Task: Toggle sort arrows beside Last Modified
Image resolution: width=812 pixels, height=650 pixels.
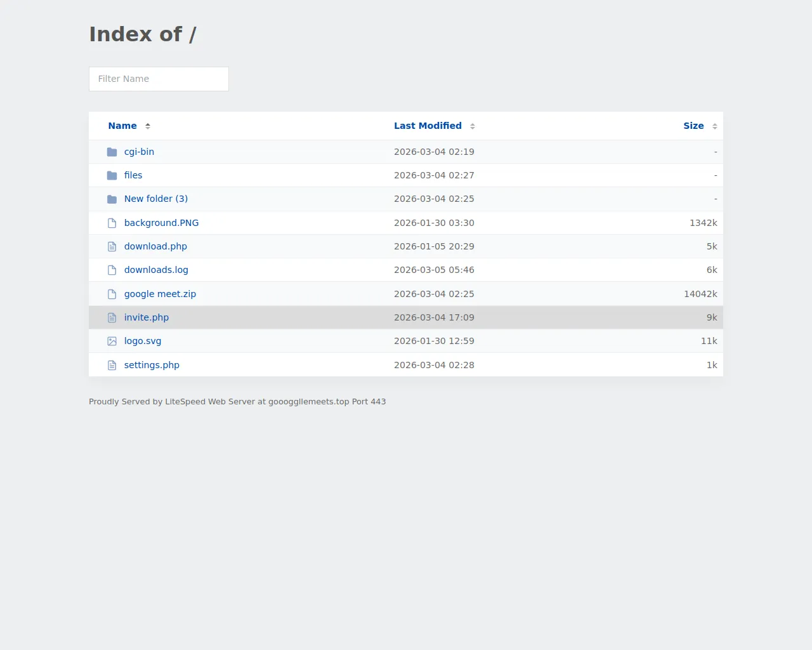Action: (x=473, y=126)
